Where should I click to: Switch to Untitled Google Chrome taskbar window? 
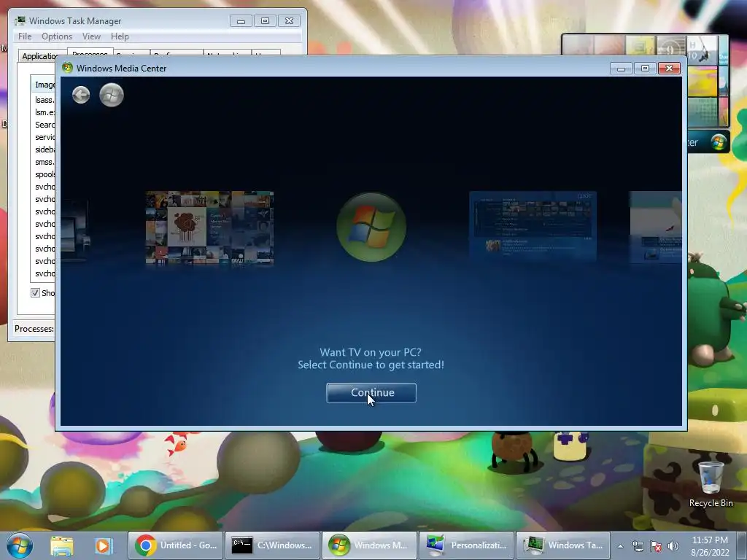pyautogui.click(x=175, y=545)
